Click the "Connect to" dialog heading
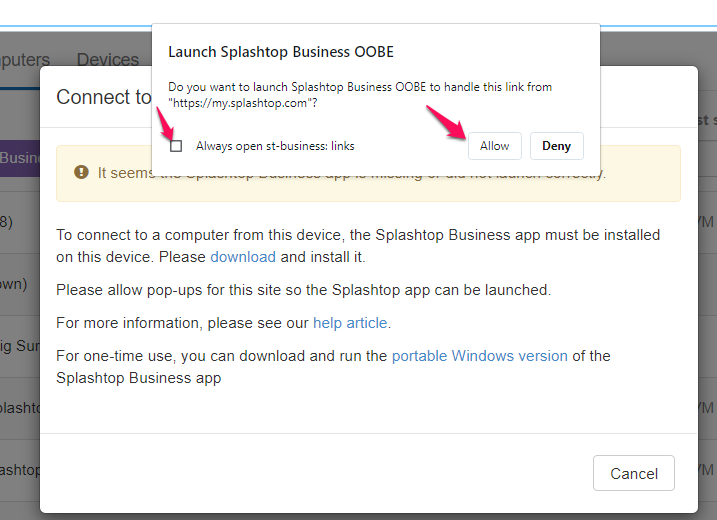This screenshot has height=520, width=717. [x=103, y=97]
